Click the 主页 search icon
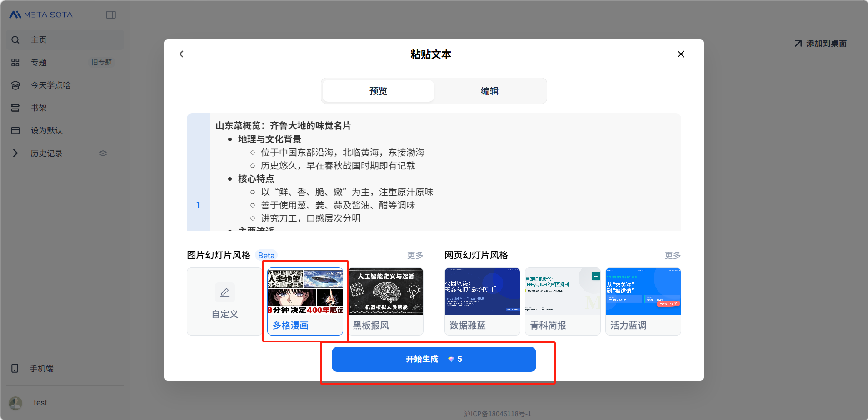Image resolution: width=868 pixels, height=420 pixels. pyautogui.click(x=15, y=40)
